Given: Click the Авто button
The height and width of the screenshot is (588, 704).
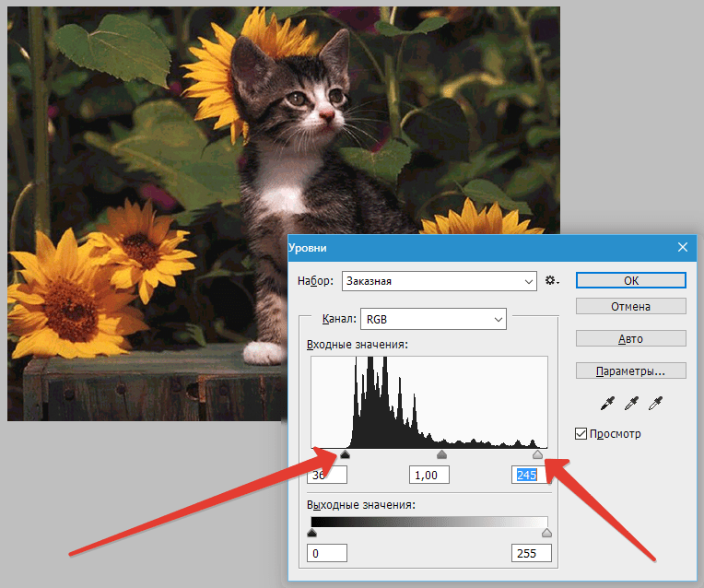Looking at the screenshot, I should (631, 338).
